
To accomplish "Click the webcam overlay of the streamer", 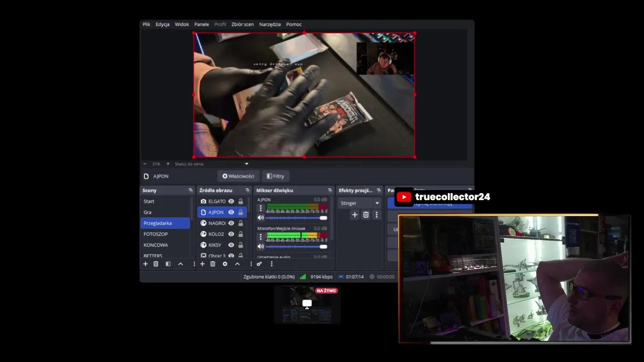I will point(514,279).
